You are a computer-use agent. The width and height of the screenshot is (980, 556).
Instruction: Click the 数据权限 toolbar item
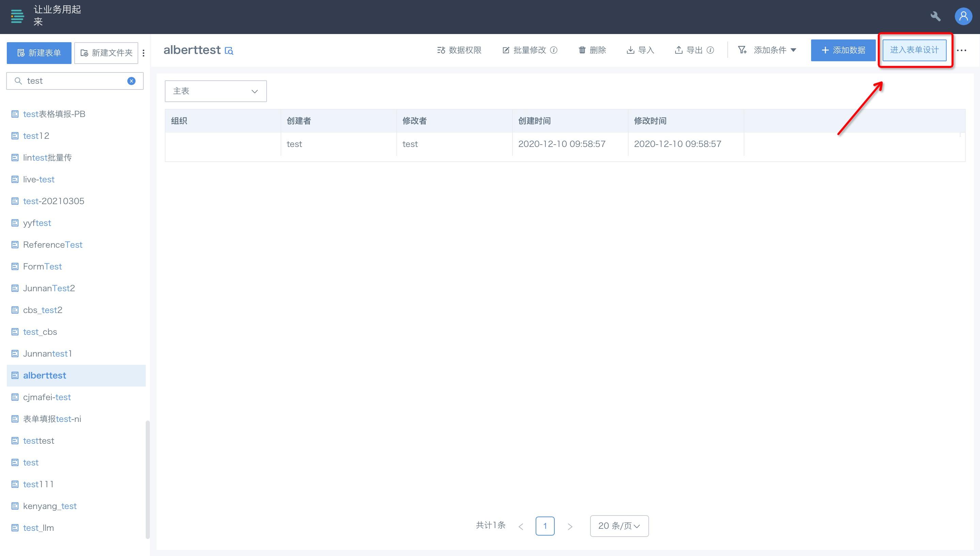point(459,50)
